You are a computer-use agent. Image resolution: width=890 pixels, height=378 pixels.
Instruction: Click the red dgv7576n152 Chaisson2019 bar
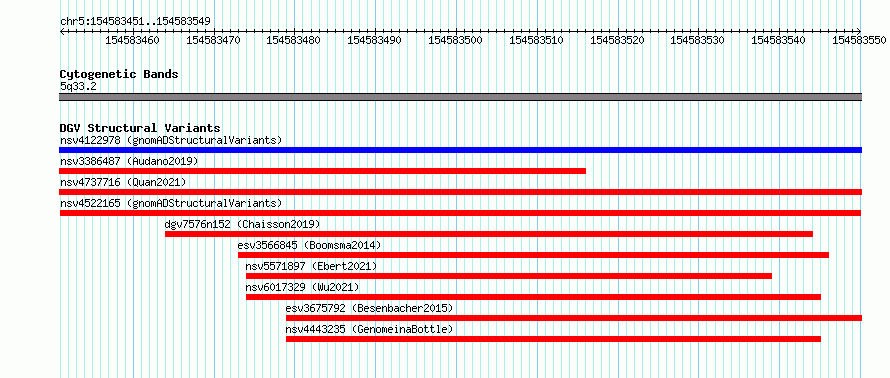click(x=489, y=234)
